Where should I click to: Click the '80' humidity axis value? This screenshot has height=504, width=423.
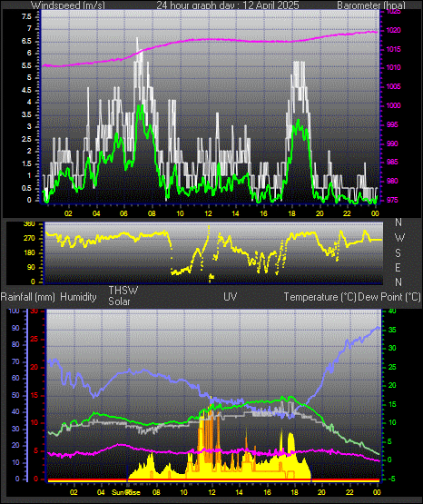(x=15, y=344)
